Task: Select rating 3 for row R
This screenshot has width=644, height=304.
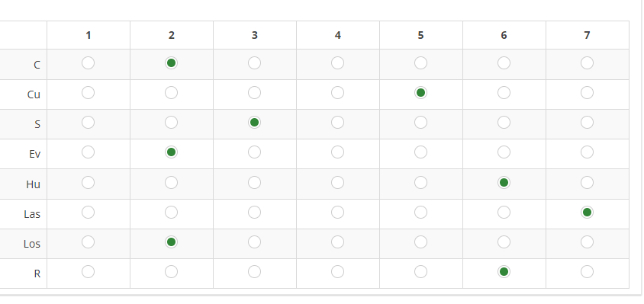Action: click(x=254, y=271)
